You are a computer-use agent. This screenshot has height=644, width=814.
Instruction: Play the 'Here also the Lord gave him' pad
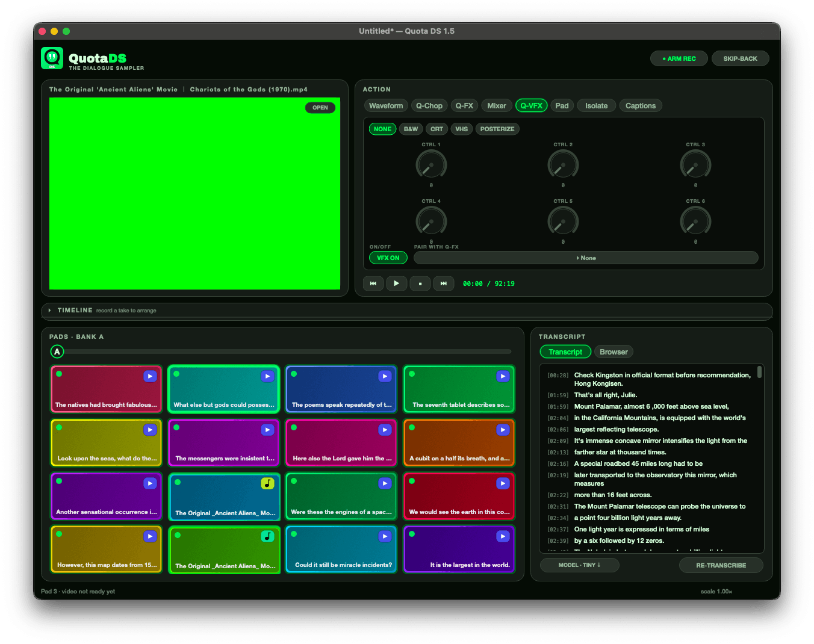385,430
